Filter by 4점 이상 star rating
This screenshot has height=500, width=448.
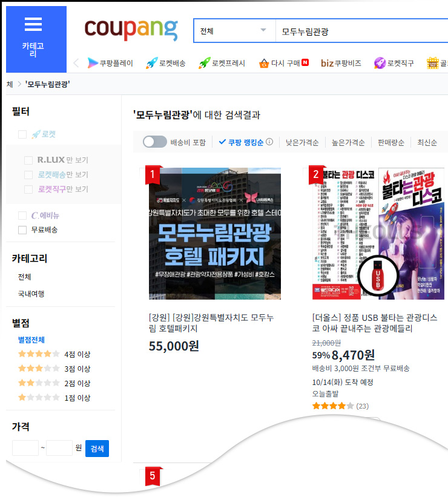(54, 354)
